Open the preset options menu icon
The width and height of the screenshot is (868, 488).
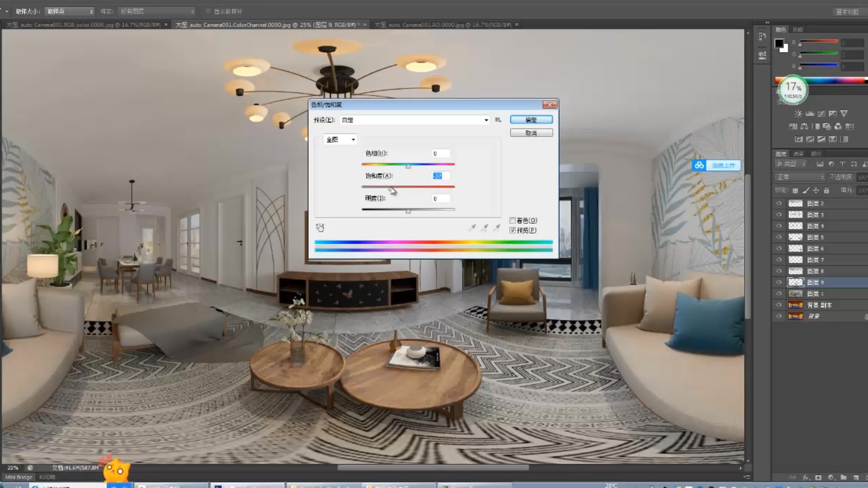[x=498, y=120]
